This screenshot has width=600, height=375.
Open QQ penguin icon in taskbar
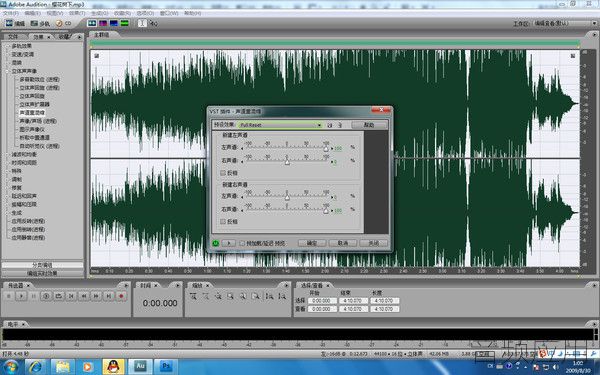pos(113,367)
